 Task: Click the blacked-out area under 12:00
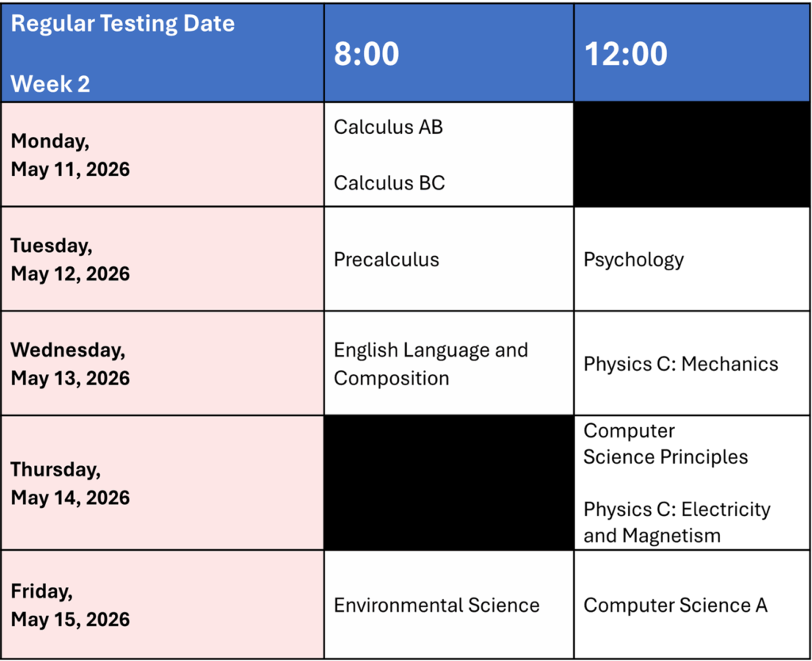[x=691, y=380]
